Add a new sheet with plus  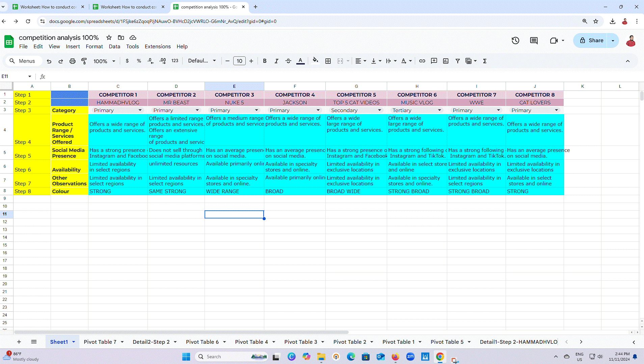click(x=19, y=342)
